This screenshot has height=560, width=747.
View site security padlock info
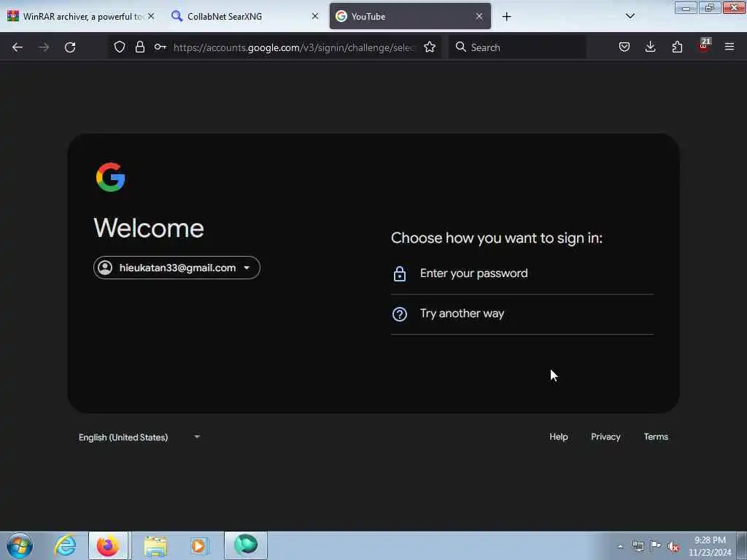(139, 47)
